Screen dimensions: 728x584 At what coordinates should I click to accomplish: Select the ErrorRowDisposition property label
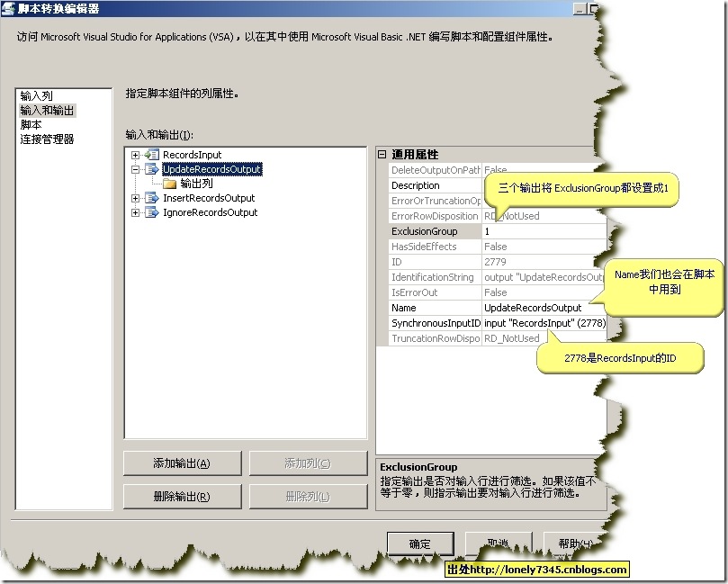click(x=435, y=216)
